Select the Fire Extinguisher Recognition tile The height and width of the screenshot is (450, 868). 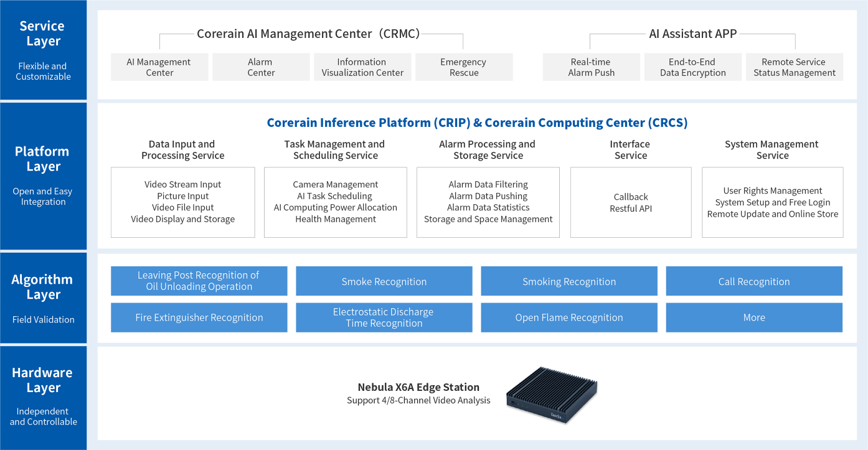[199, 317]
